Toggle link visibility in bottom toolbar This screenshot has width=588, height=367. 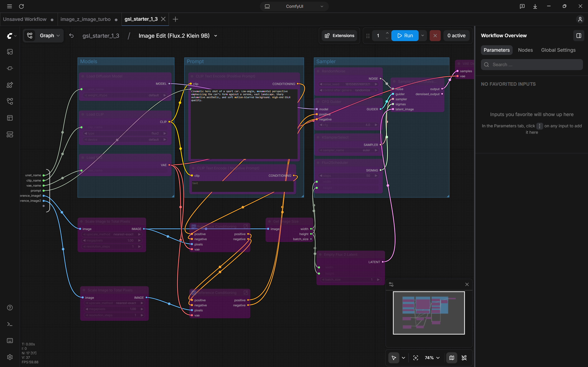pos(464,358)
